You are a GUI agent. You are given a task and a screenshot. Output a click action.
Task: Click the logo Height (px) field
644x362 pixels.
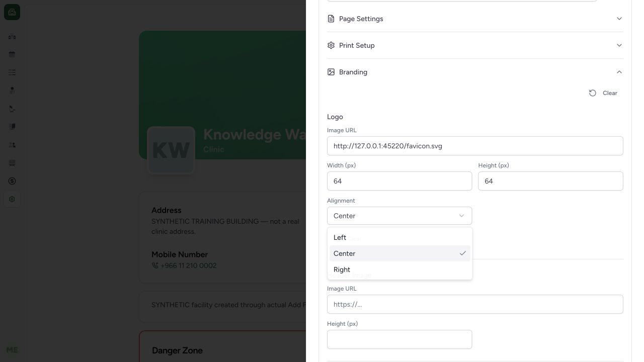click(550, 181)
